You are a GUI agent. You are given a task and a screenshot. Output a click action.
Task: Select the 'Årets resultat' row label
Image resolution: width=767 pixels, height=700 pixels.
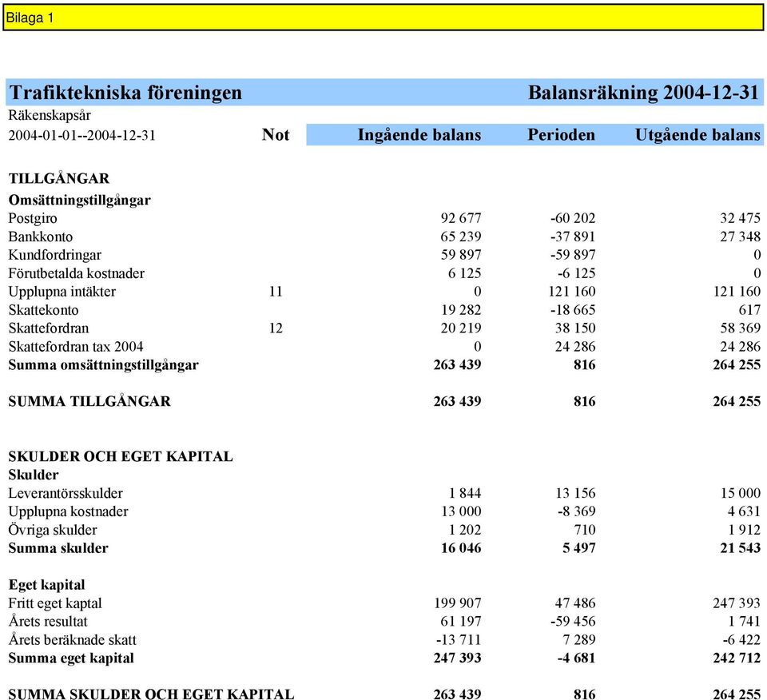pyautogui.click(x=47, y=621)
